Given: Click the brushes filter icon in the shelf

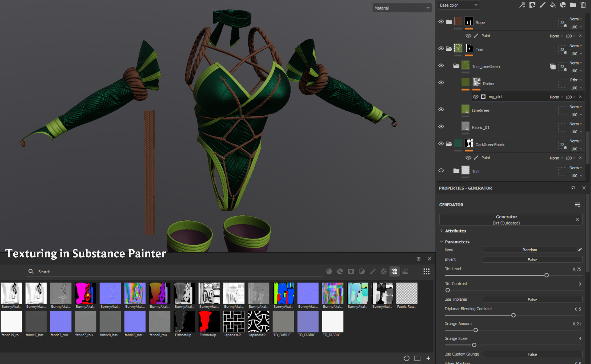Looking at the screenshot, I should click(x=373, y=271).
